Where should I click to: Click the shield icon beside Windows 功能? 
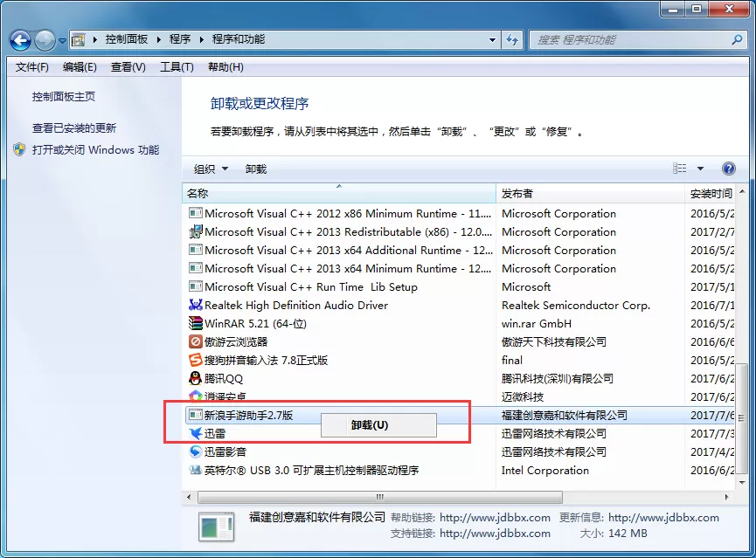[x=19, y=149]
